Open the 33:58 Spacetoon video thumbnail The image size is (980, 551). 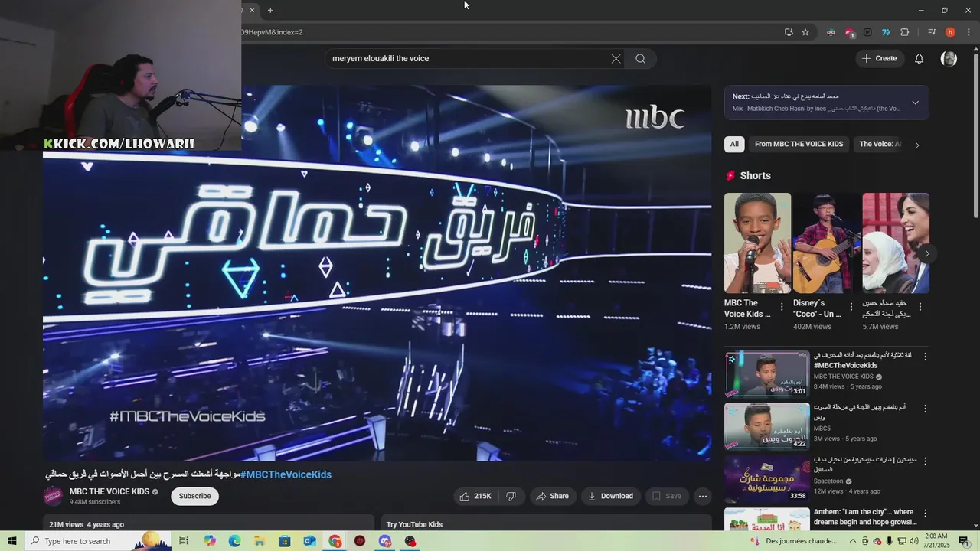pyautogui.click(x=767, y=478)
